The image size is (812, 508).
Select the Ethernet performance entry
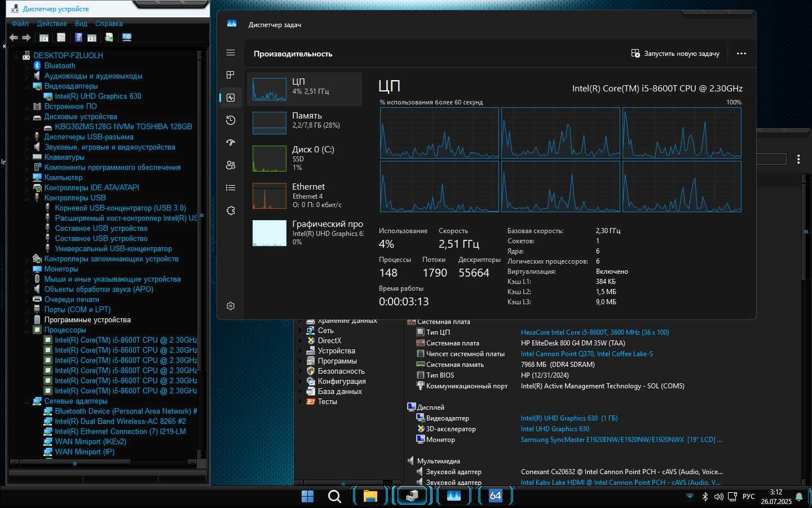tap(304, 195)
